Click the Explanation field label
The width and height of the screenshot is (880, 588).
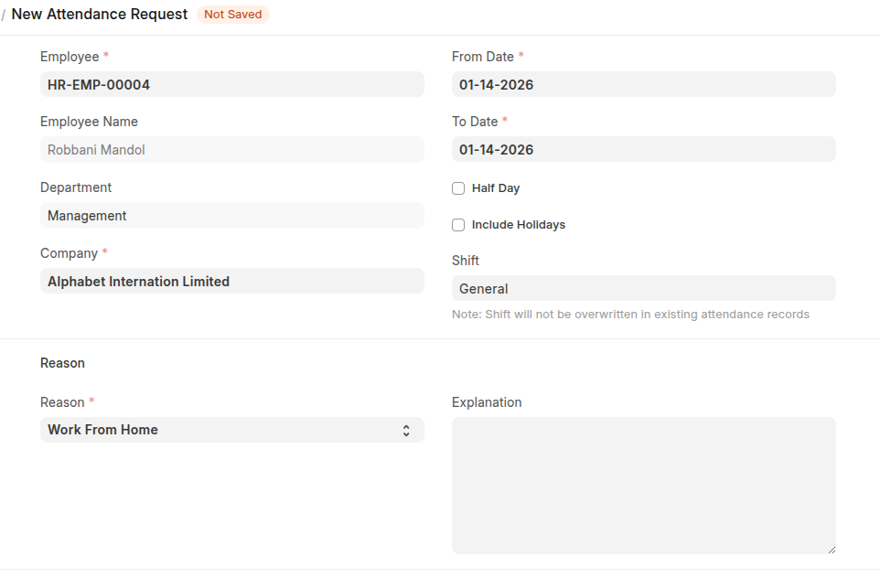[x=487, y=402]
